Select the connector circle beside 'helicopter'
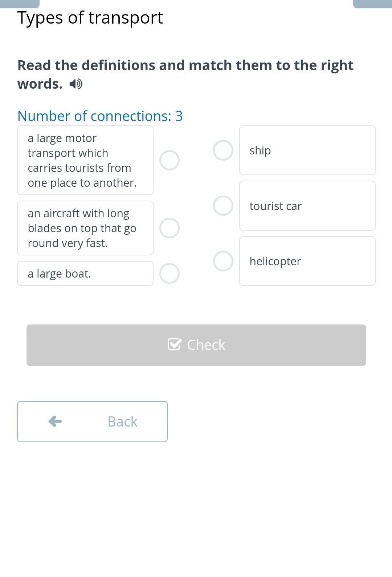The height and width of the screenshot is (577, 392). [223, 261]
